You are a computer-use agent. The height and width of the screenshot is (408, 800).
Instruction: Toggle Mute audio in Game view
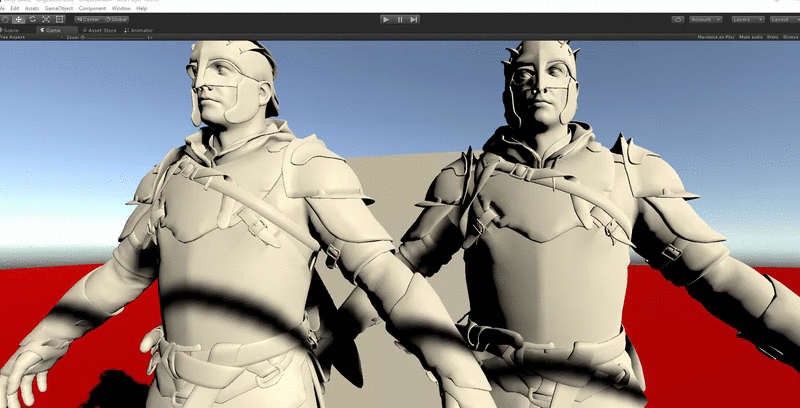click(x=751, y=37)
